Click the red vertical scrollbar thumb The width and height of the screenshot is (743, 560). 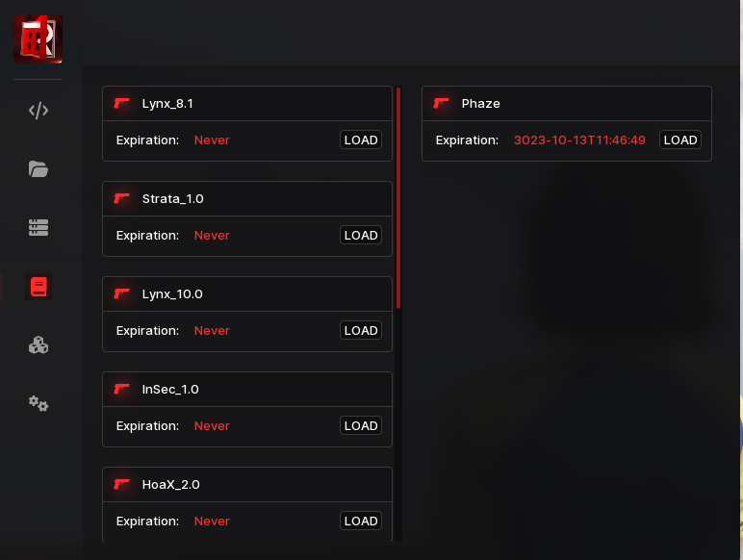398,197
